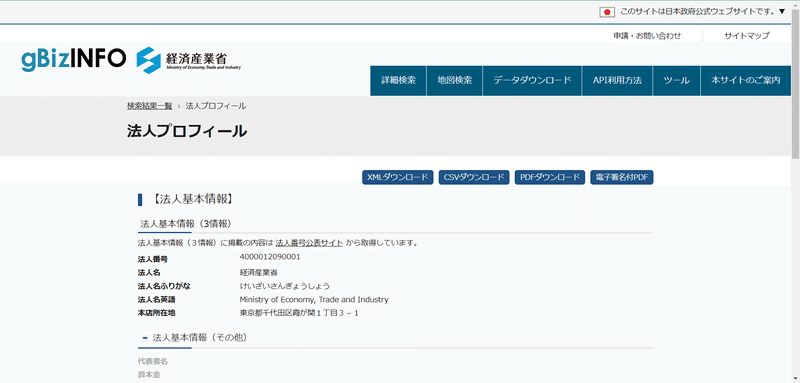
Task: Click the 資本金 label
Action: (149, 375)
